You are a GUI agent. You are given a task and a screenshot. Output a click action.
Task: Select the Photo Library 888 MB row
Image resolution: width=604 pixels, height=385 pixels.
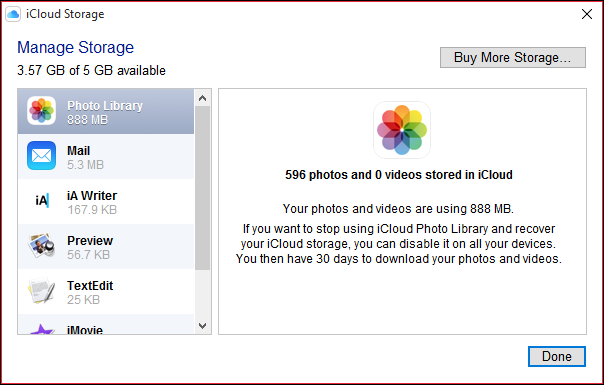[x=106, y=111]
